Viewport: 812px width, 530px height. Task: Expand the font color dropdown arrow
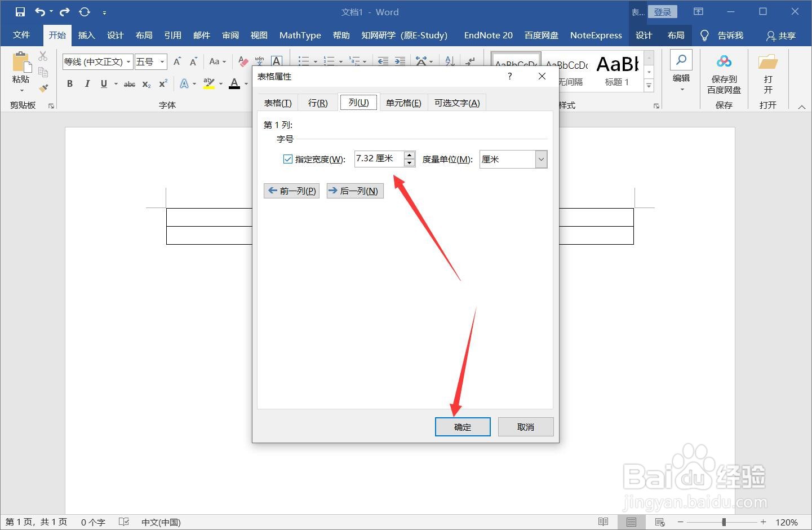pyautogui.click(x=245, y=83)
